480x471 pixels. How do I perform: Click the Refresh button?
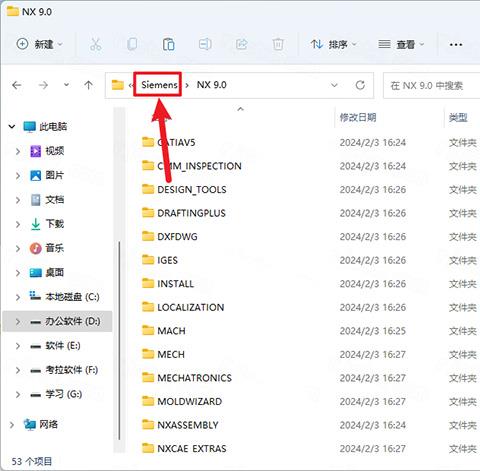click(360, 85)
